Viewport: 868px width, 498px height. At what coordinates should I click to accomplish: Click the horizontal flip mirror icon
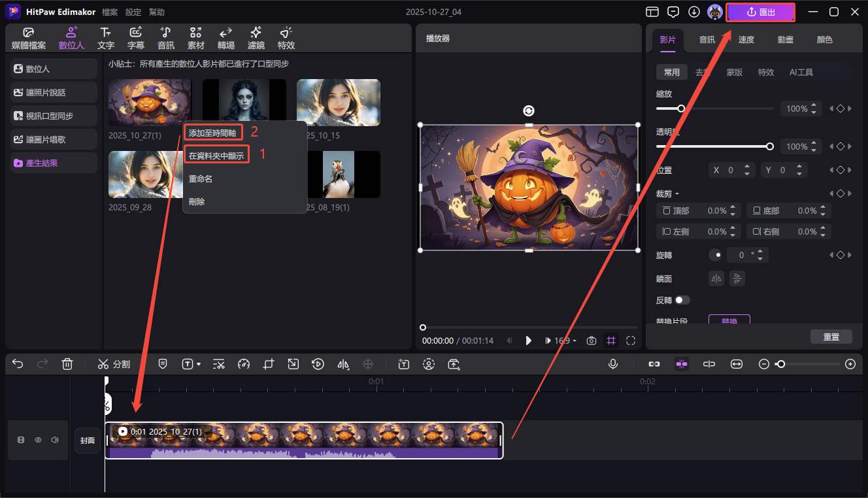point(717,278)
